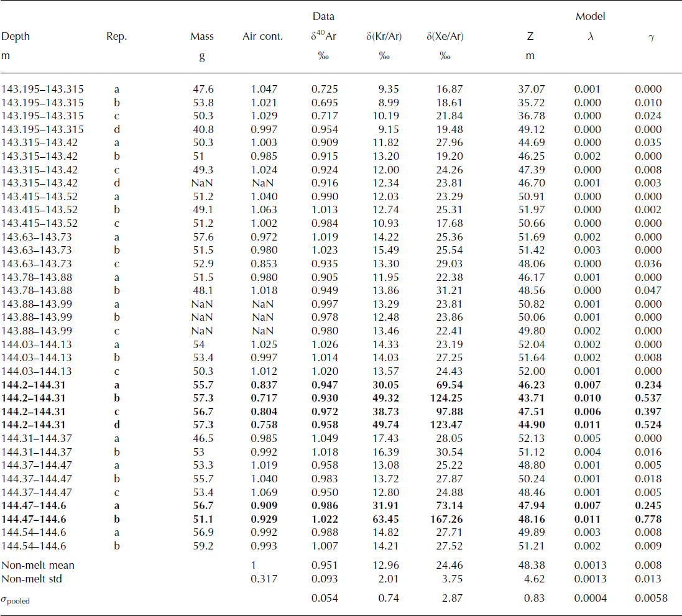Click the δ(Xe/Ar) column header
This screenshot has height=616, width=682.
point(445,37)
